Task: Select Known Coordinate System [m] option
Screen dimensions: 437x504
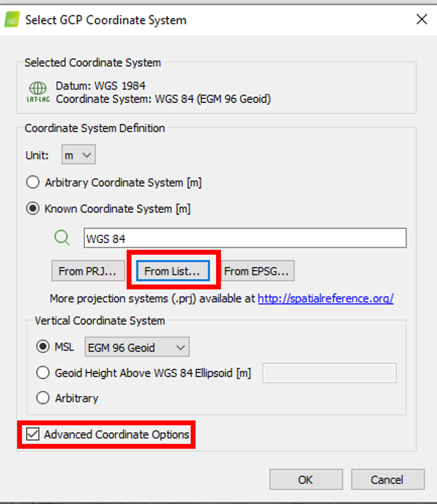Action: 33,209
